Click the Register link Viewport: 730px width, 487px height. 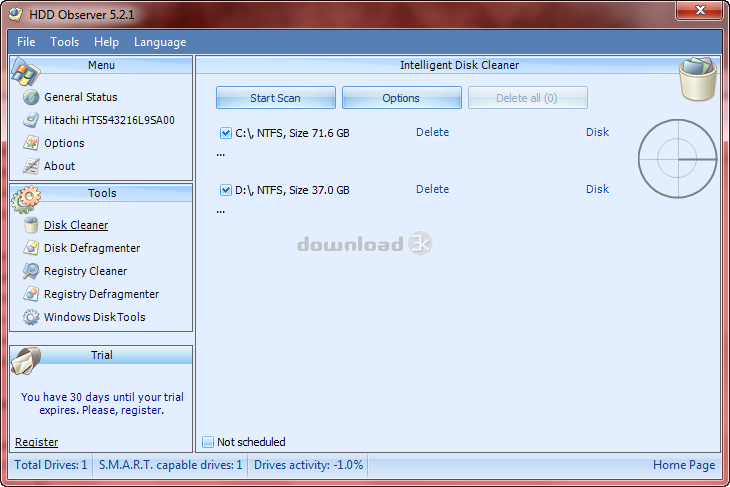click(36, 442)
